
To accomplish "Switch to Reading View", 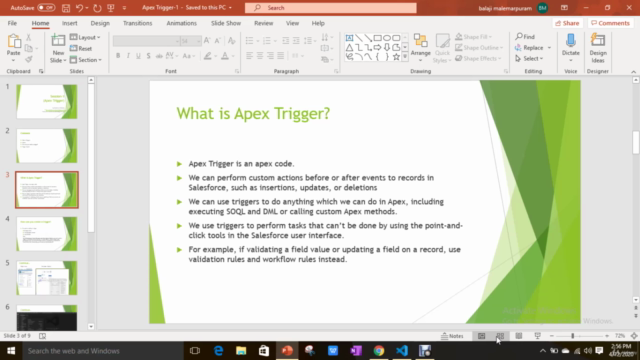I will coord(519,336).
